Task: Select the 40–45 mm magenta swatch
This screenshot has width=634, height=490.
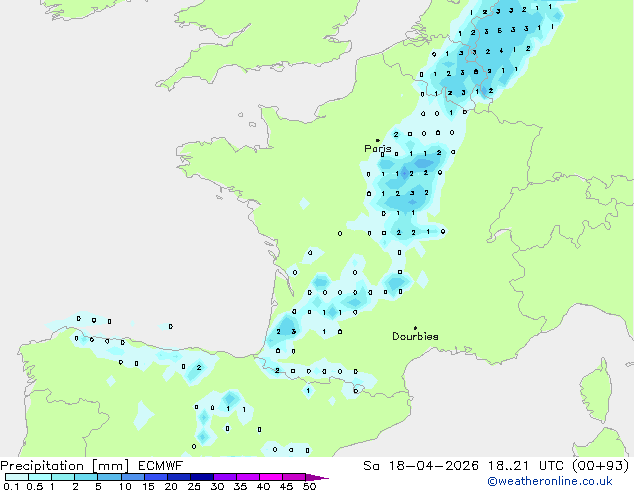Action: 271,477
